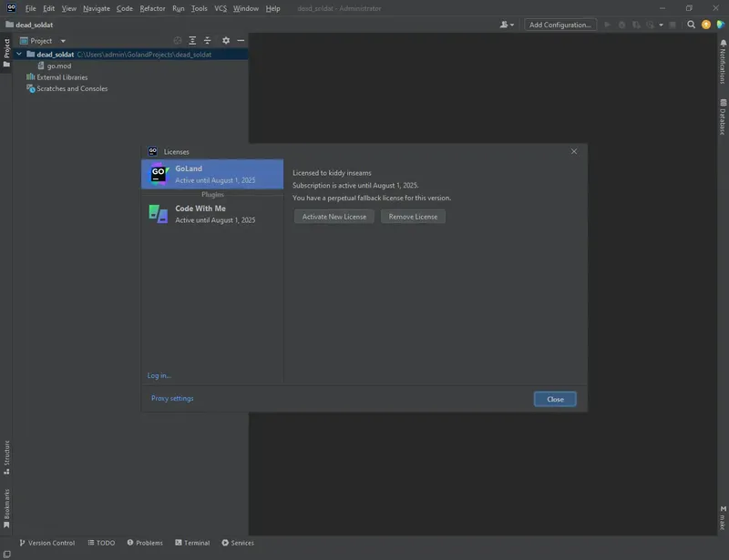Image resolution: width=729 pixels, height=560 pixels.
Task: Click Collapse All icon in Project panel
Action: pyautogui.click(x=208, y=40)
